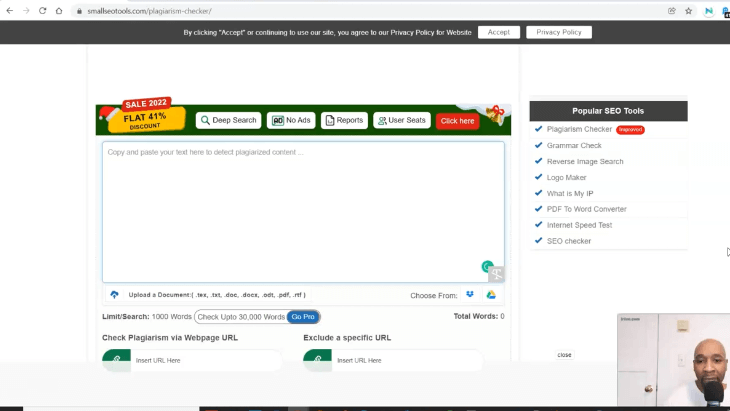The image size is (730, 411).
Task: Click the Popular SEO Tools header
Action: tap(608, 111)
